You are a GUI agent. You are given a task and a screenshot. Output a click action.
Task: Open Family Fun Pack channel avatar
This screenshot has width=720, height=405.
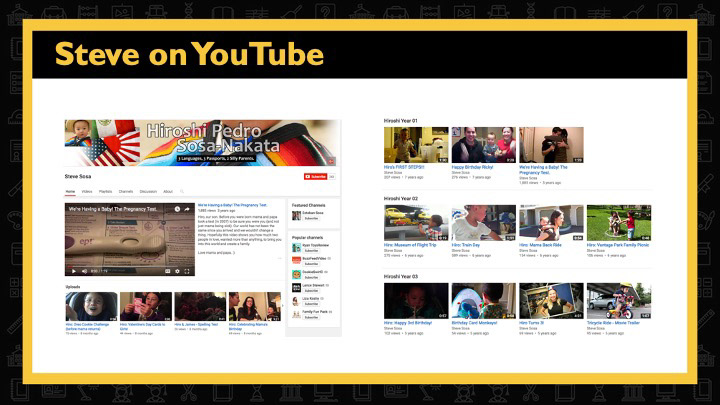[x=296, y=315]
